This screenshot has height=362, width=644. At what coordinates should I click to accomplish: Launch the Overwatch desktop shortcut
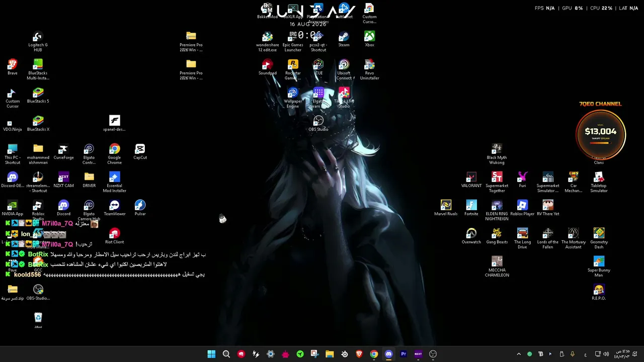tap(471, 236)
